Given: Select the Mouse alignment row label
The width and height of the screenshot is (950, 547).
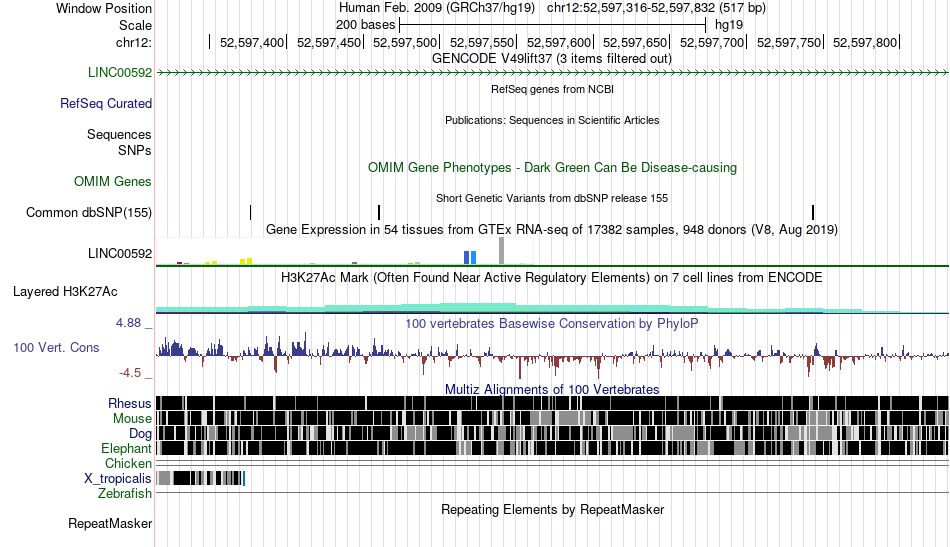Looking at the screenshot, I should point(132,419).
